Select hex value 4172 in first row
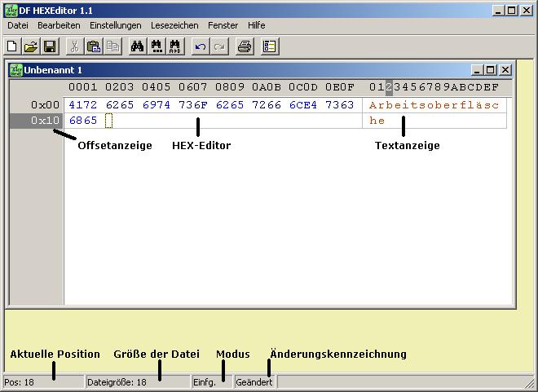The height and width of the screenshot is (392, 538). point(82,105)
